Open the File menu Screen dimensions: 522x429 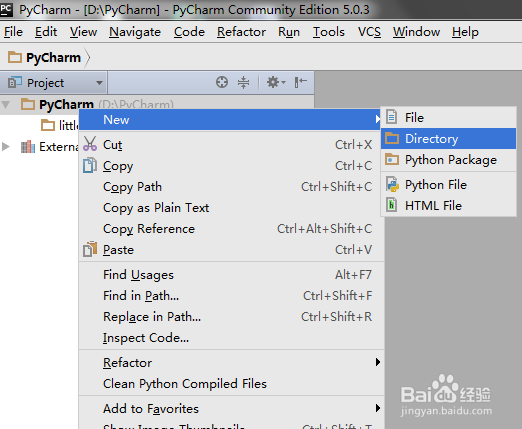pyautogui.click(x=13, y=32)
